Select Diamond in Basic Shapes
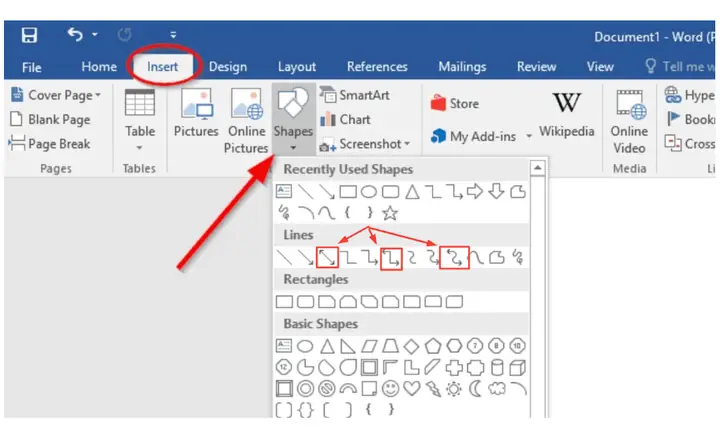720x439 pixels. coord(411,346)
